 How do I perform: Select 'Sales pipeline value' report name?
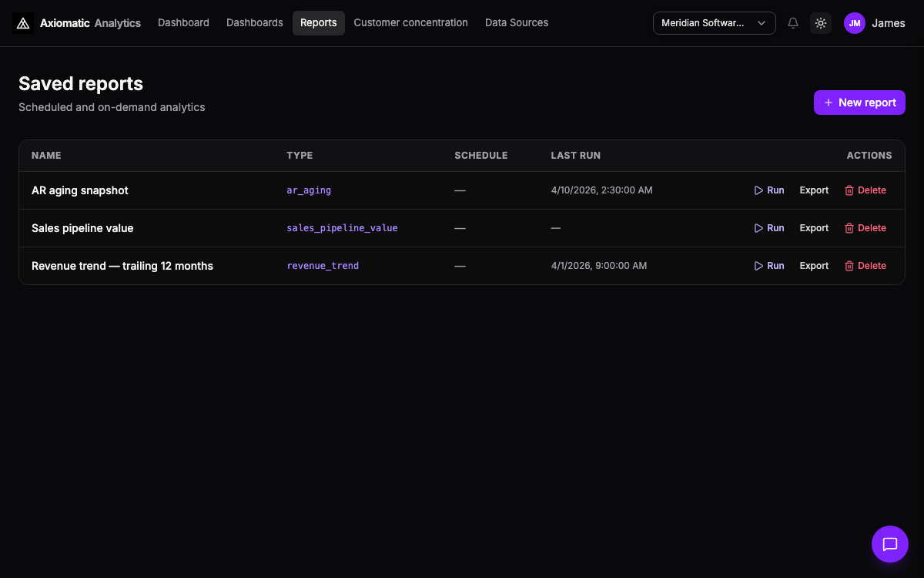(82, 228)
